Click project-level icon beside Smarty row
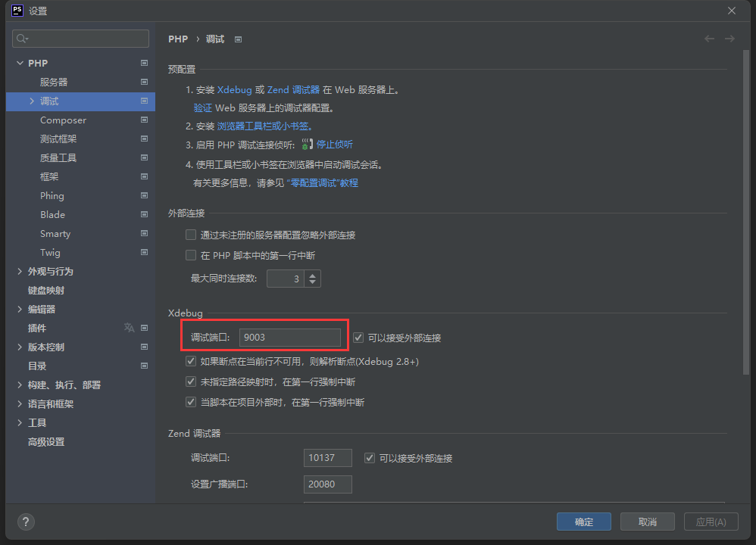Screen dimensions: 756x545 pyautogui.click(x=144, y=233)
